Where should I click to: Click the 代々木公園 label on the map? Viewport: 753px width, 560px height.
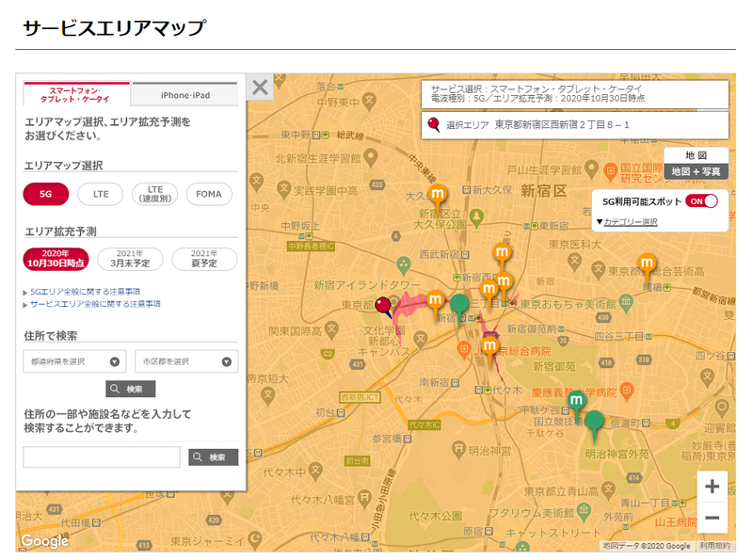pyautogui.click(x=435, y=516)
